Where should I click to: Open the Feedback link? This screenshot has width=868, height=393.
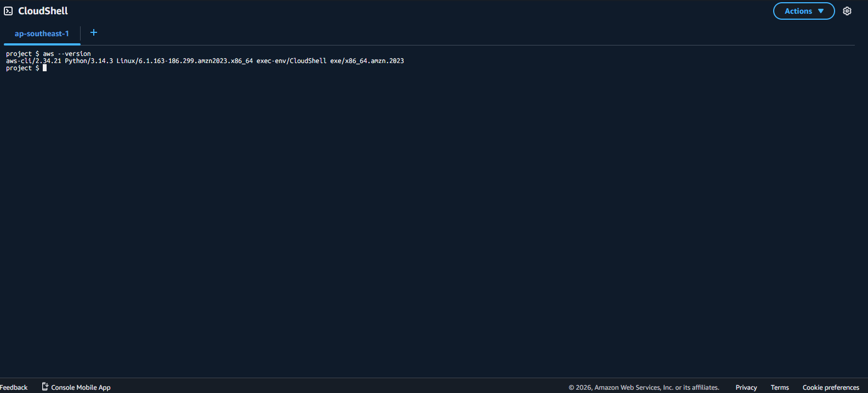(14, 388)
